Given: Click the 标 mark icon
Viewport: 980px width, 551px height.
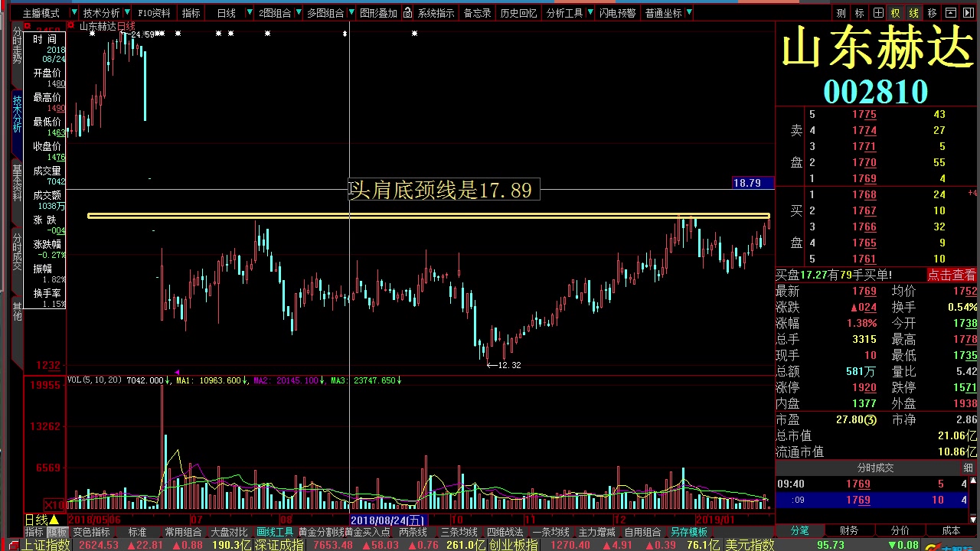Looking at the screenshot, I should 859,13.
